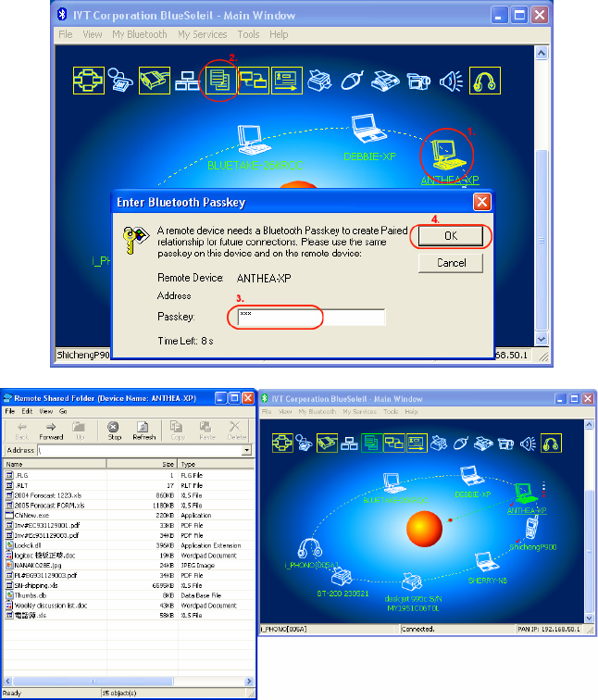Click Personal Area Networking icon in passkey-dialog BlueSoleil window
This screenshot has width=598, height=700.
click(88, 81)
